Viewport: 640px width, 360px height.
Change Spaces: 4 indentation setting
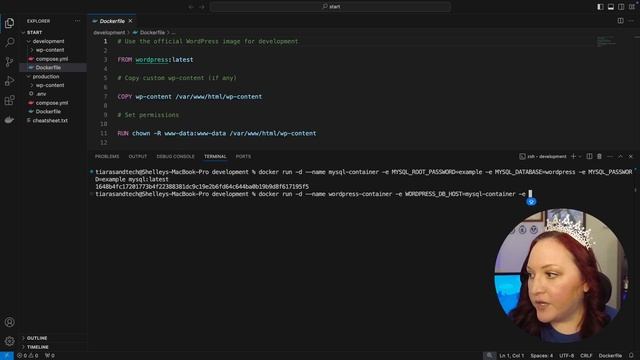click(x=542, y=356)
